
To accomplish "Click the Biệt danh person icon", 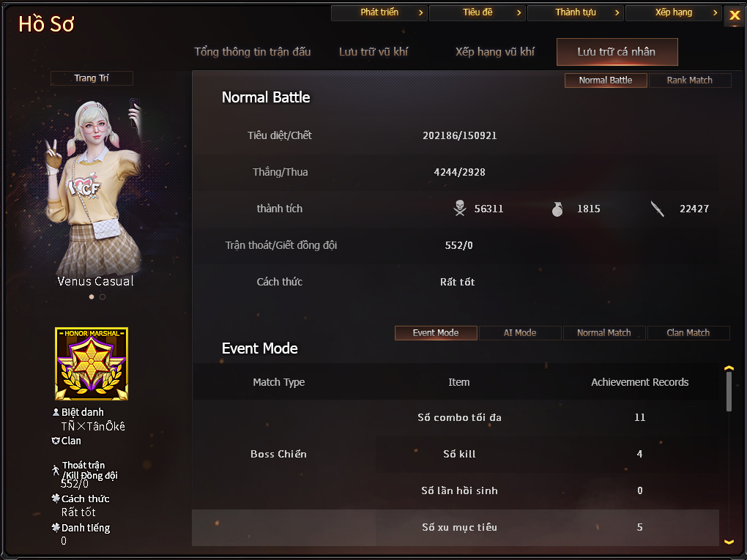I will click(x=56, y=412).
